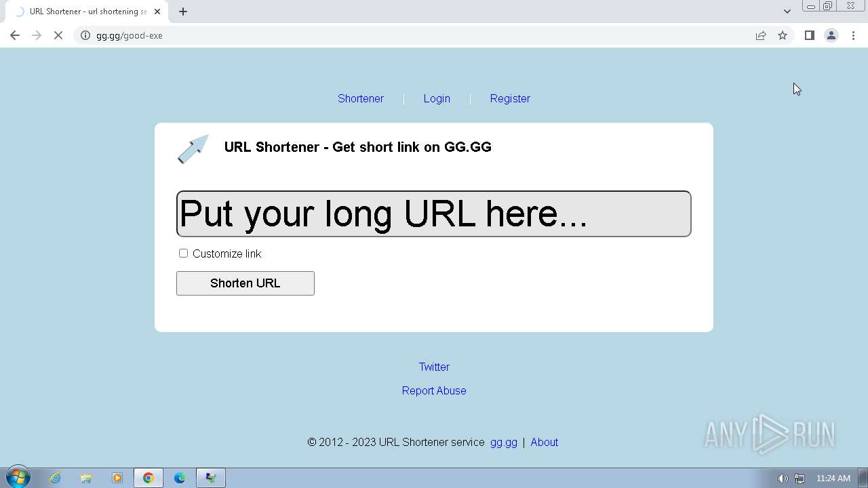Image resolution: width=868 pixels, height=488 pixels.
Task: Open the clock showing 11:24 AM
Action: (833, 479)
